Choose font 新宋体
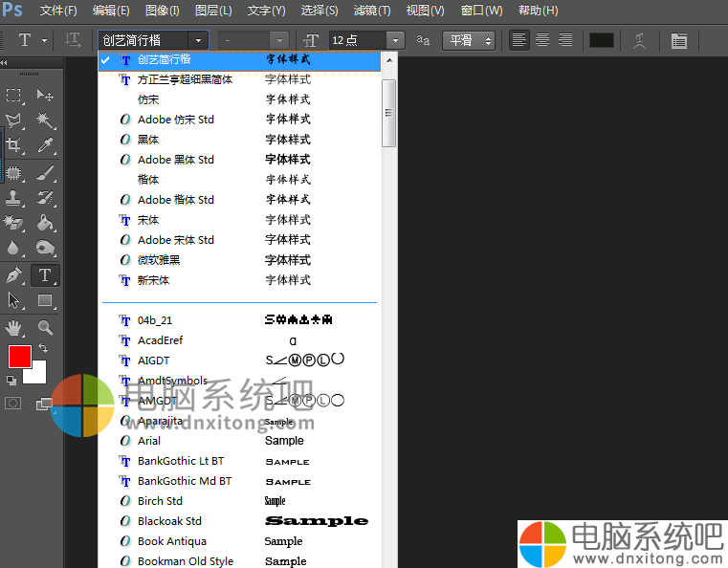This screenshot has width=728, height=568. click(x=239, y=280)
